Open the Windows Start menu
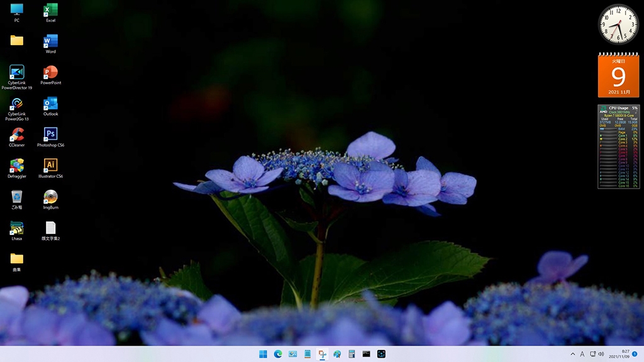This screenshot has width=644, height=362. click(x=263, y=354)
